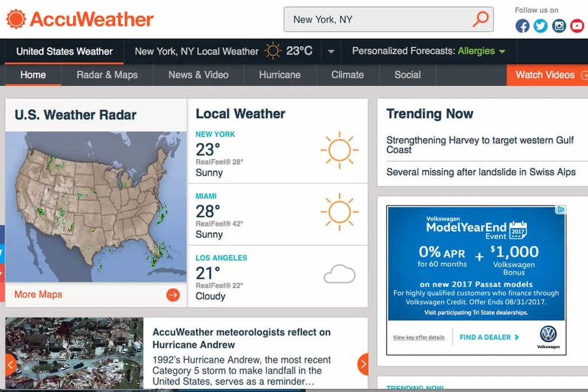The width and height of the screenshot is (588, 392).
Task: Open the Radar & Maps menu
Action: [x=107, y=75]
